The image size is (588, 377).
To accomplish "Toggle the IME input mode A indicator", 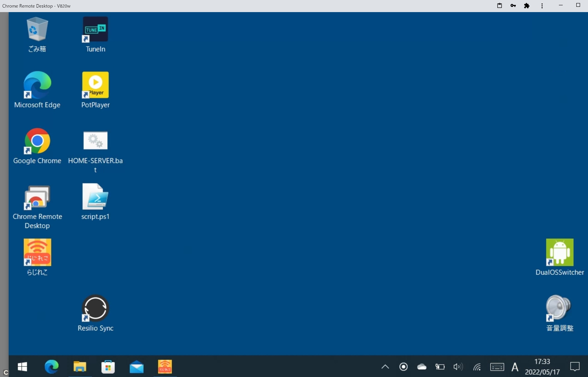I will [x=515, y=366].
